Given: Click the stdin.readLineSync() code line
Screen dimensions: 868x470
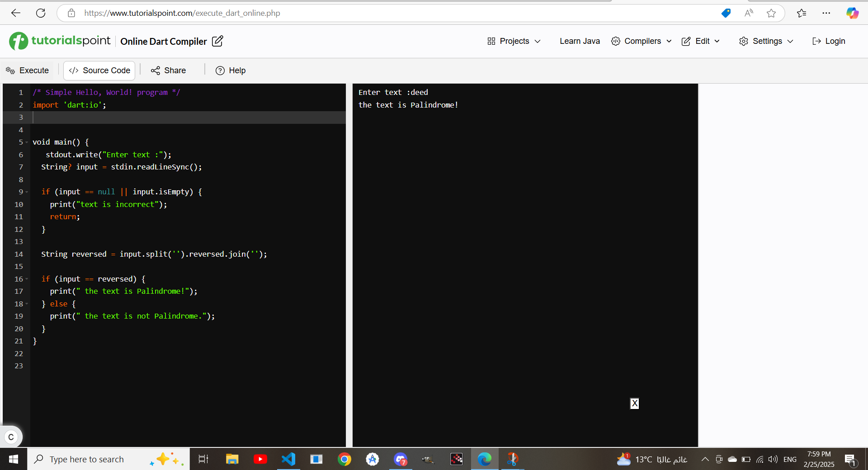Looking at the screenshot, I should point(122,167).
